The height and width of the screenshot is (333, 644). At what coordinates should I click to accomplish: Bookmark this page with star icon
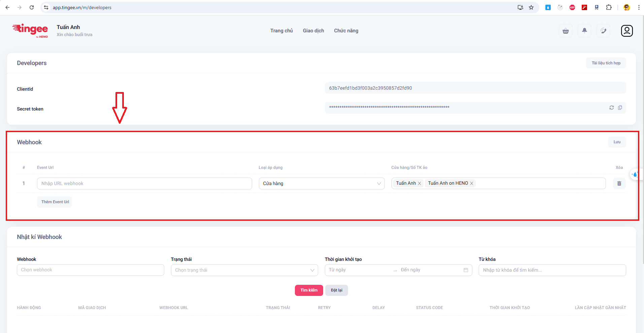[x=531, y=7]
